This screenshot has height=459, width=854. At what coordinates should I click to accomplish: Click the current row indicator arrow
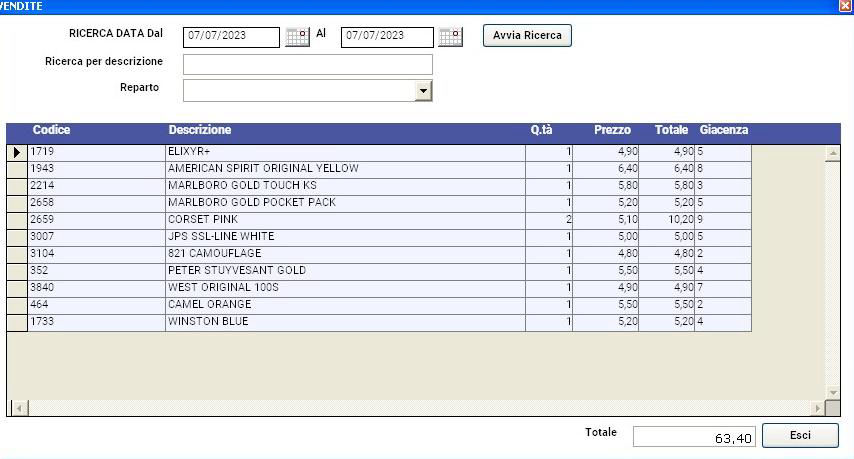[17, 152]
